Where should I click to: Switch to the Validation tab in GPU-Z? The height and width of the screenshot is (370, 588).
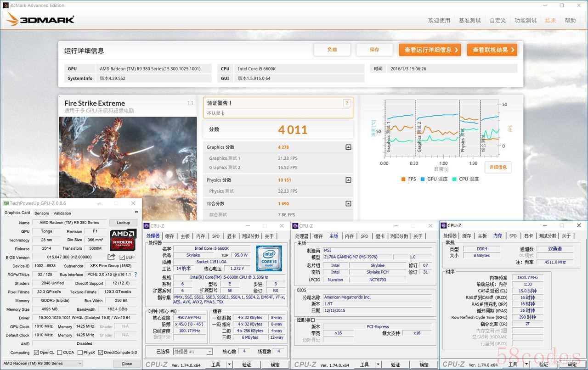coord(62,213)
